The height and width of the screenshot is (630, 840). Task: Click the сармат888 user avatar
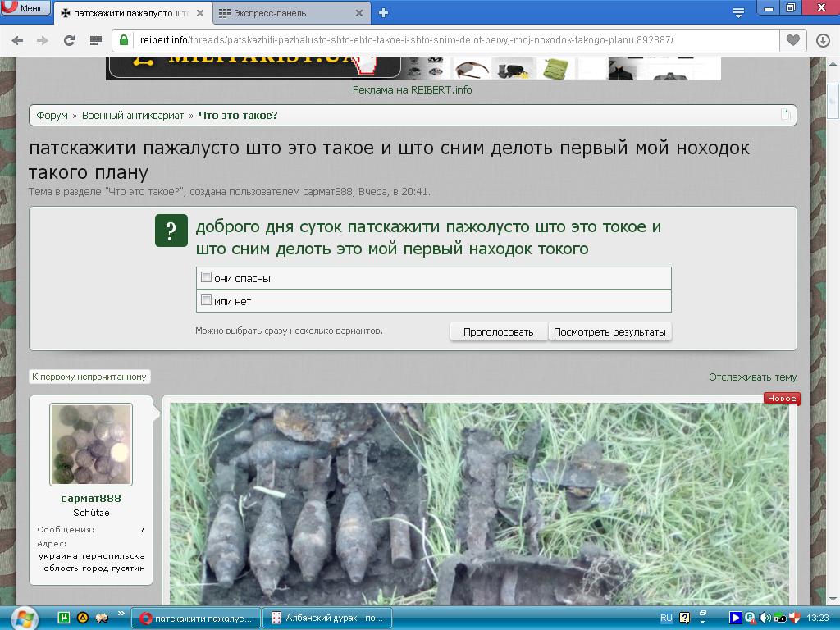tap(91, 444)
